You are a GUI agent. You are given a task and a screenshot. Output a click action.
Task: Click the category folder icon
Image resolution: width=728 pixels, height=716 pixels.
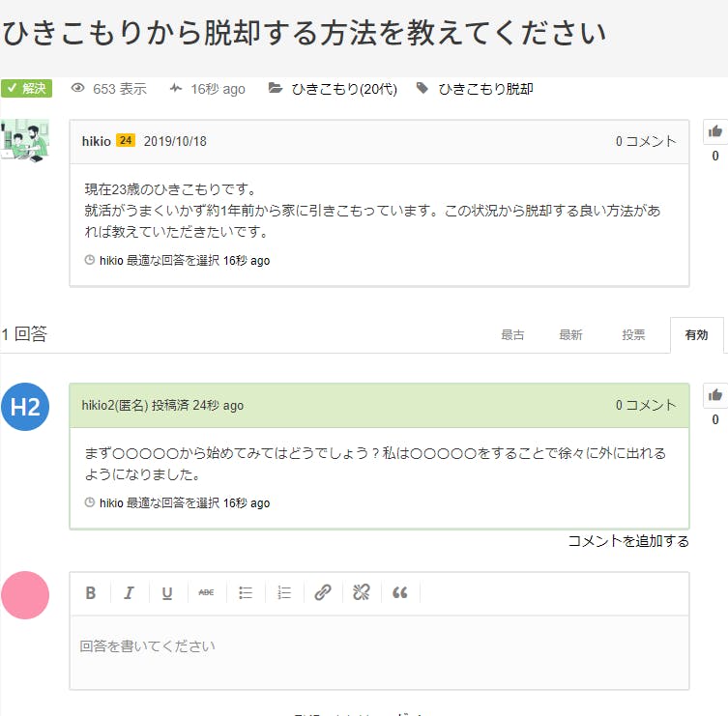276,88
